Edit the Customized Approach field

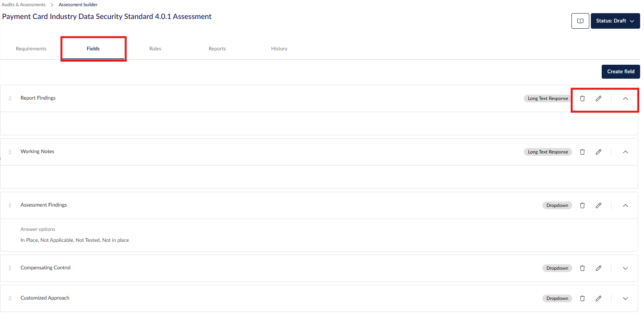point(598,298)
